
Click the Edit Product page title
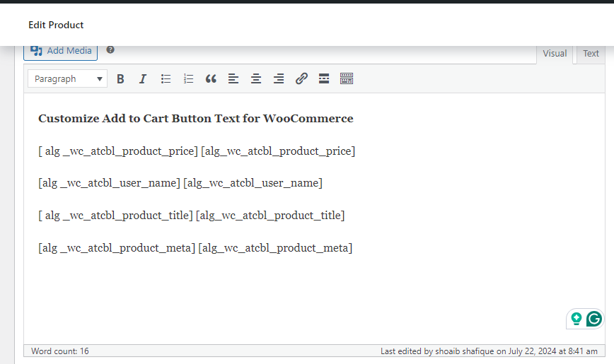pos(56,25)
